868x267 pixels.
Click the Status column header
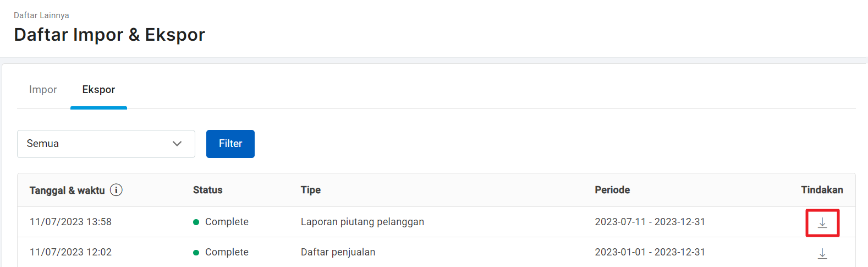click(x=208, y=190)
